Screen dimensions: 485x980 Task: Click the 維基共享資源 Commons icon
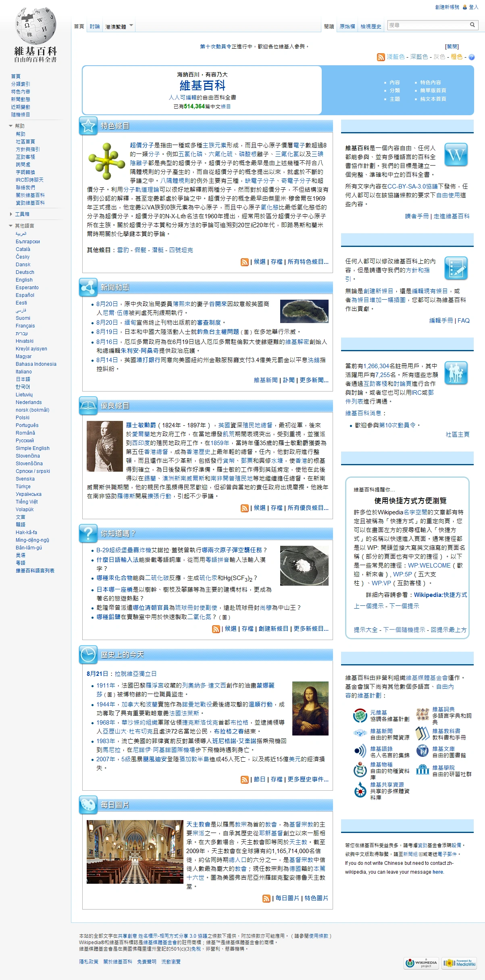(x=360, y=790)
